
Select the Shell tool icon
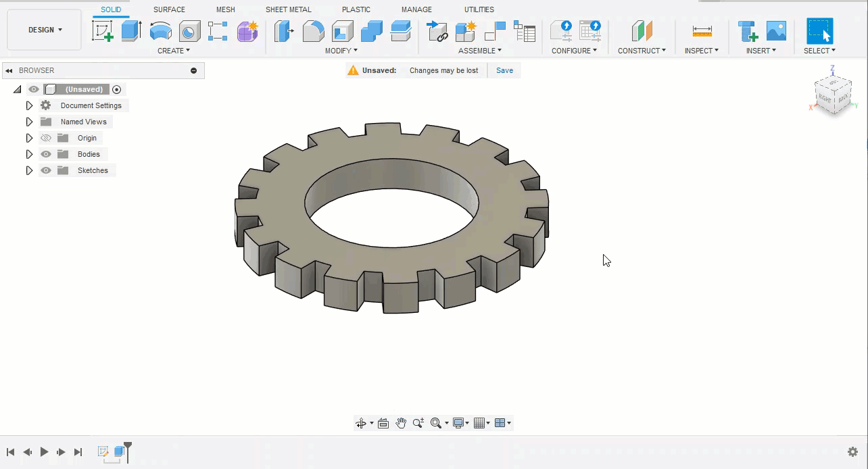(342, 31)
